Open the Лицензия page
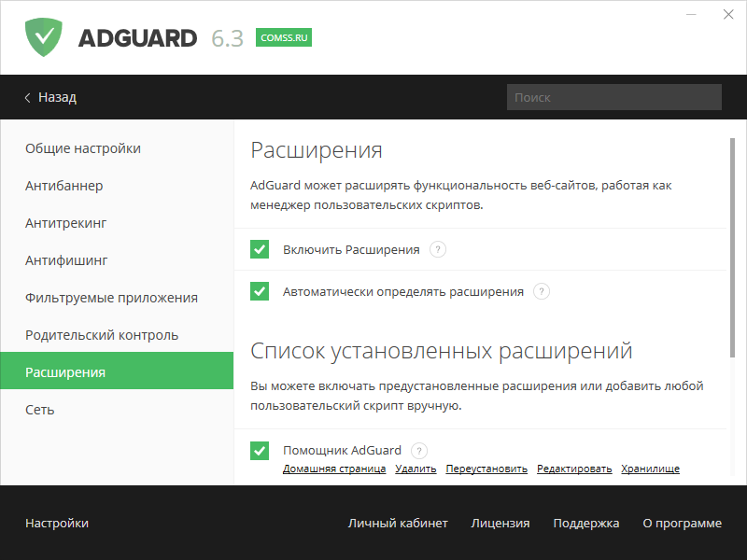This screenshot has height=560, width=747. click(500, 523)
